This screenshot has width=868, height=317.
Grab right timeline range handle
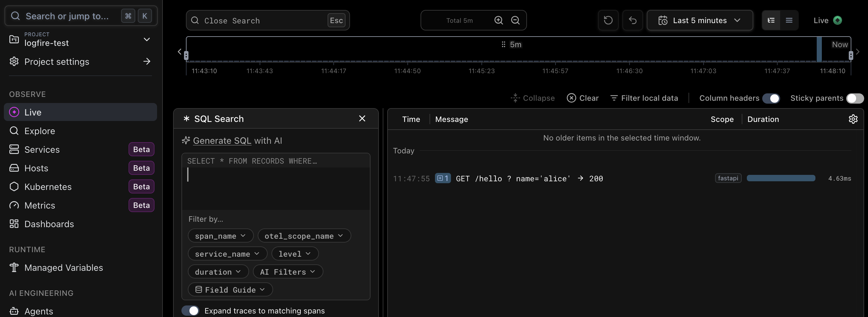pos(850,55)
